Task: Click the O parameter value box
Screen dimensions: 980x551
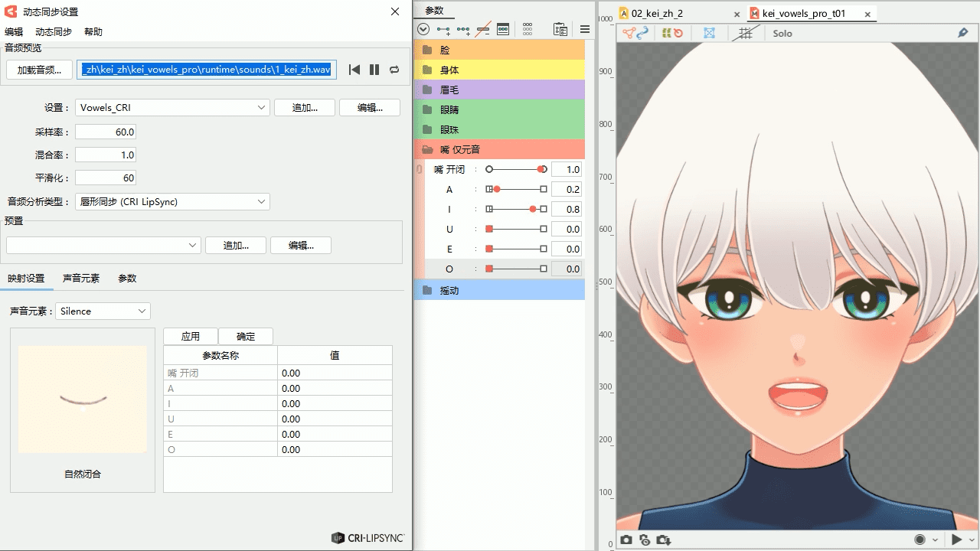Action: click(567, 269)
